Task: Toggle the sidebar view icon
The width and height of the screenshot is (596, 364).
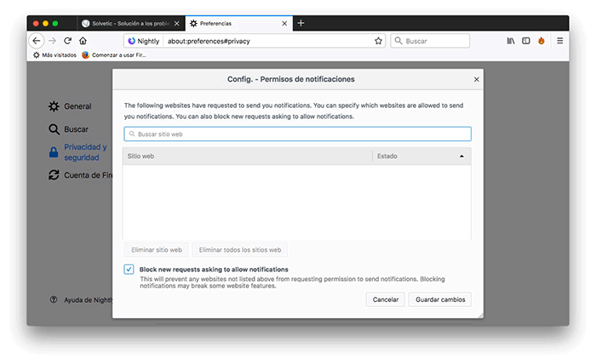Action: pos(525,40)
